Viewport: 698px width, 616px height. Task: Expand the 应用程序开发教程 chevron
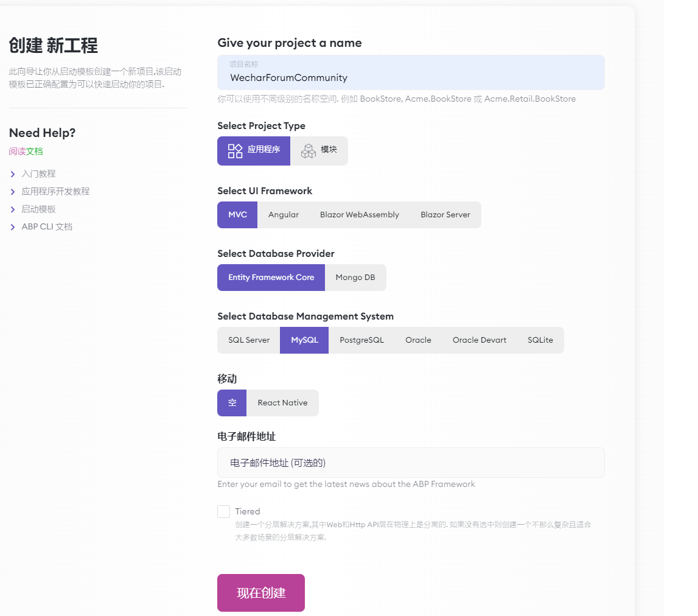coord(13,192)
